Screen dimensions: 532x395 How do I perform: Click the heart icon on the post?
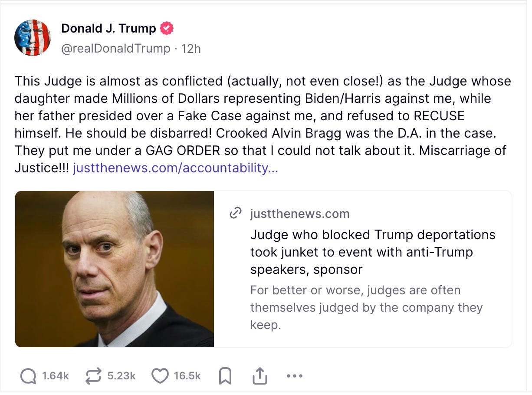[x=161, y=375]
